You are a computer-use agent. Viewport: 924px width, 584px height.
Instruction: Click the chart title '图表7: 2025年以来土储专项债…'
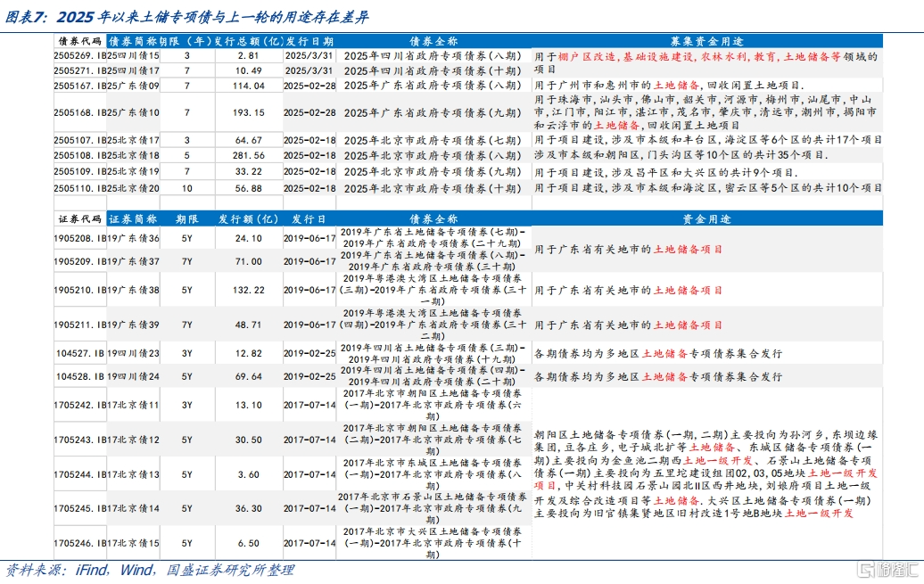(x=187, y=17)
